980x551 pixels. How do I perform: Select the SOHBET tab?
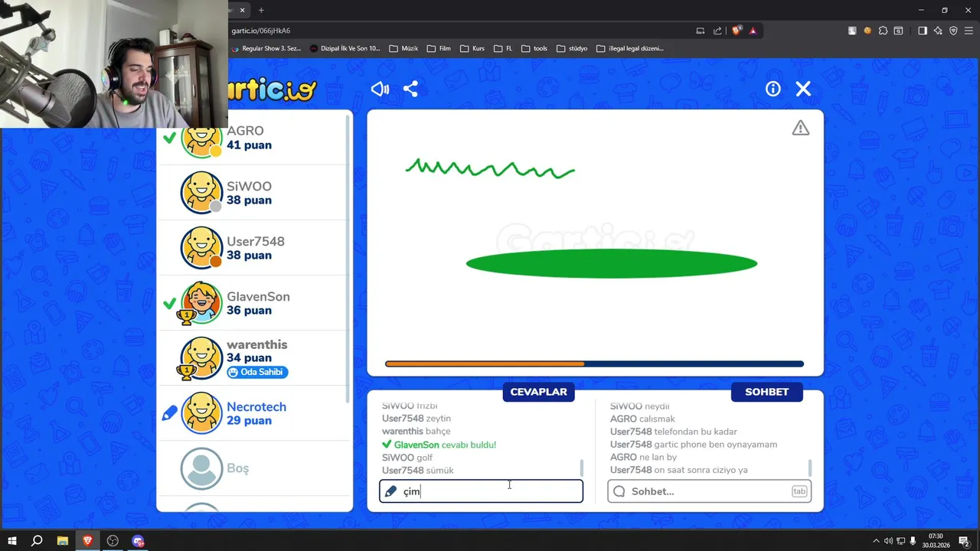tap(767, 392)
